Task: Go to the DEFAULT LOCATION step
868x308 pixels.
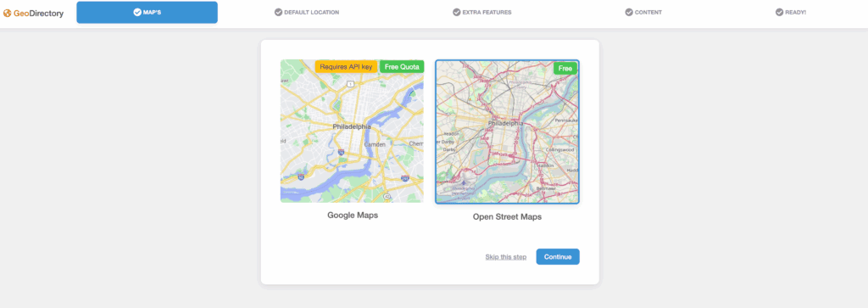Action: point(307,12)
